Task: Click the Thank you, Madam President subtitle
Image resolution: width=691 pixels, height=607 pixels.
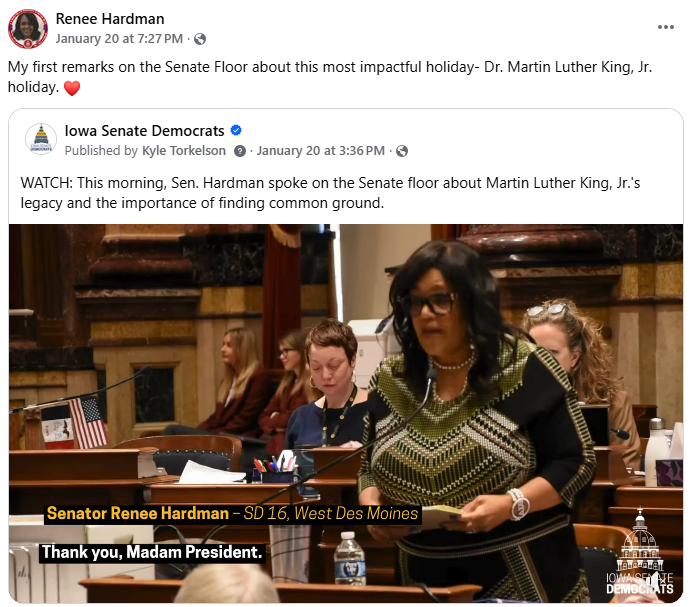Action: point(152,552)
